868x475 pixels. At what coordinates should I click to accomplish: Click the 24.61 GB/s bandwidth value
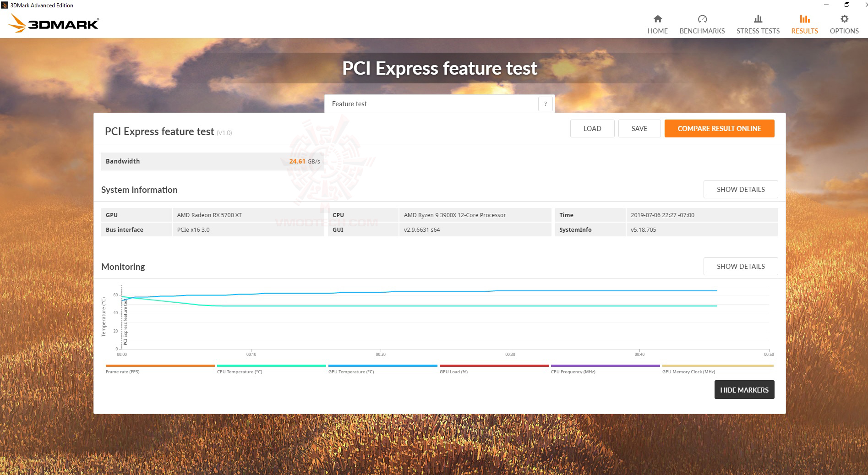click(x=305, y=161)
